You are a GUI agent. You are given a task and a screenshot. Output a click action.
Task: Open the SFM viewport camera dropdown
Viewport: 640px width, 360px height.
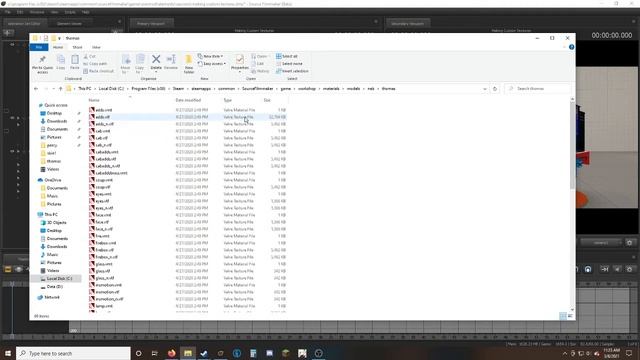[601, 242]
